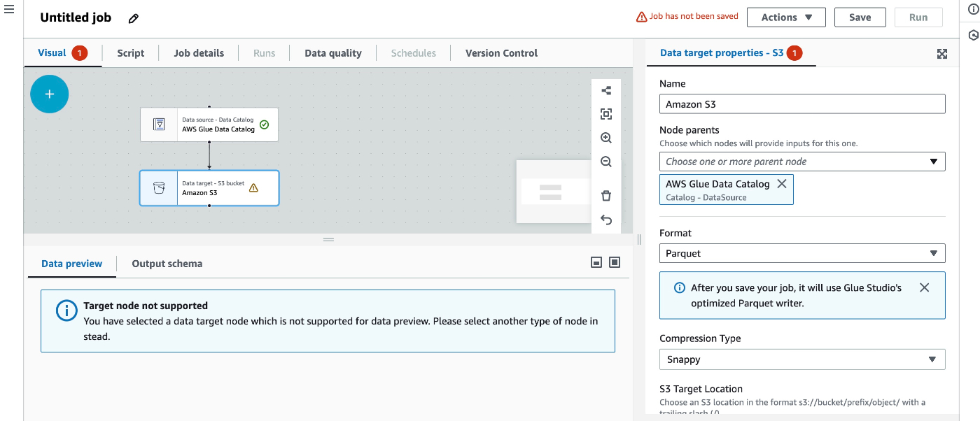Open the disabled Schedules tab

click(x=414, y=53)
